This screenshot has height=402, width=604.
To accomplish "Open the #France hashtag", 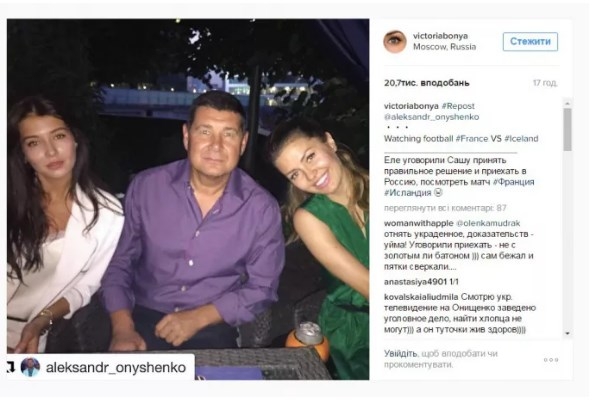I will 472,139.
